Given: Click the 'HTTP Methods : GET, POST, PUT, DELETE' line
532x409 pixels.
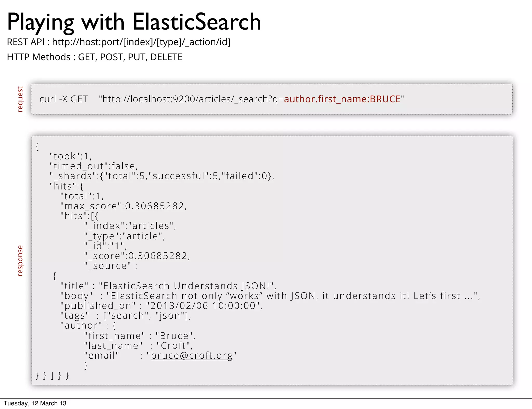Looking at the screenshot, I should [x=95, y=57].
